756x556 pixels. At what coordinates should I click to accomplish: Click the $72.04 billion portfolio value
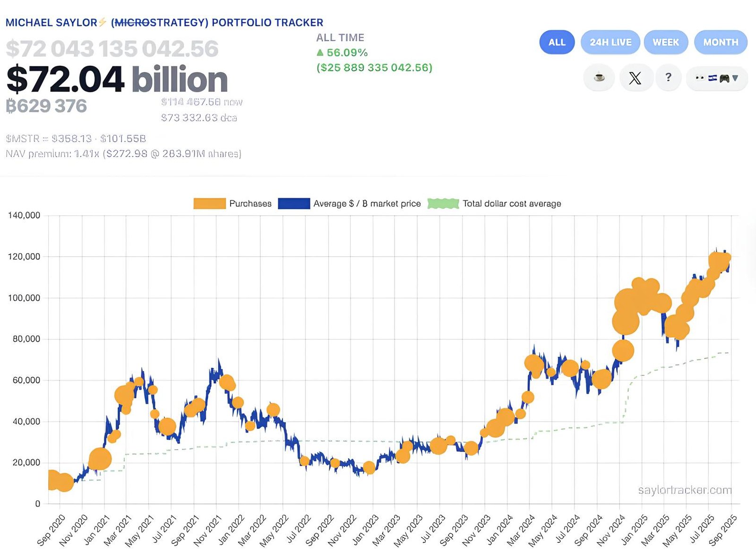tap(117, 79)
